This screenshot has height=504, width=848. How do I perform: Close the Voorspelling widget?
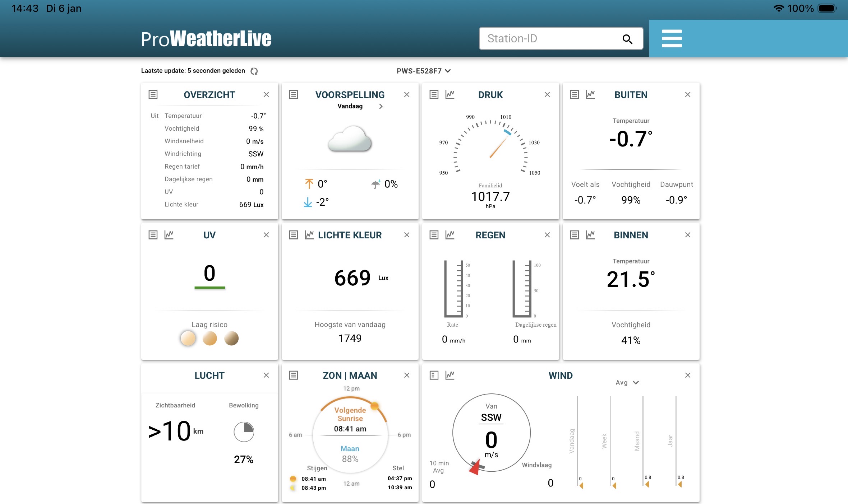pos(407,94)
